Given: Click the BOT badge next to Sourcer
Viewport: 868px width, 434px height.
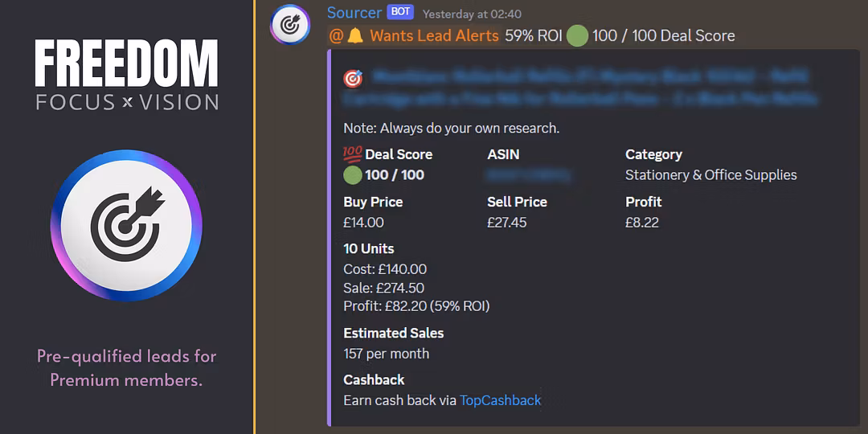Looking at the screenshot, I should pyautogui.click(x=399, y=13).
